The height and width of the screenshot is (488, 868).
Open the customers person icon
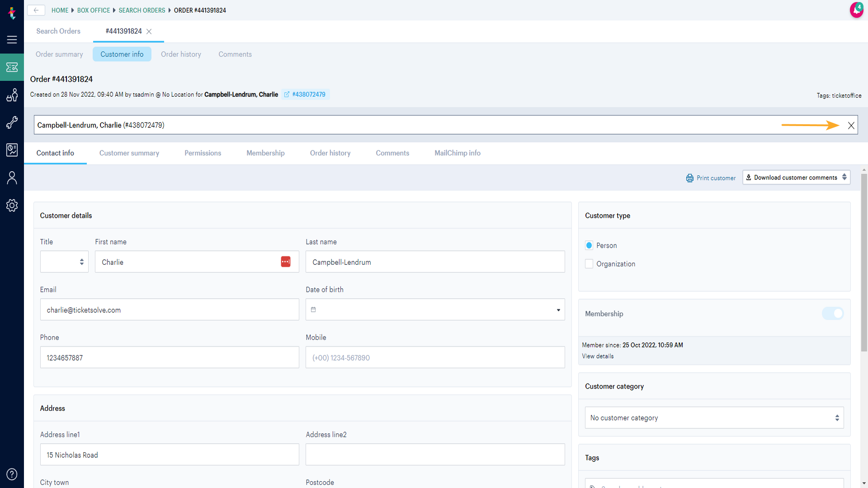12,178
